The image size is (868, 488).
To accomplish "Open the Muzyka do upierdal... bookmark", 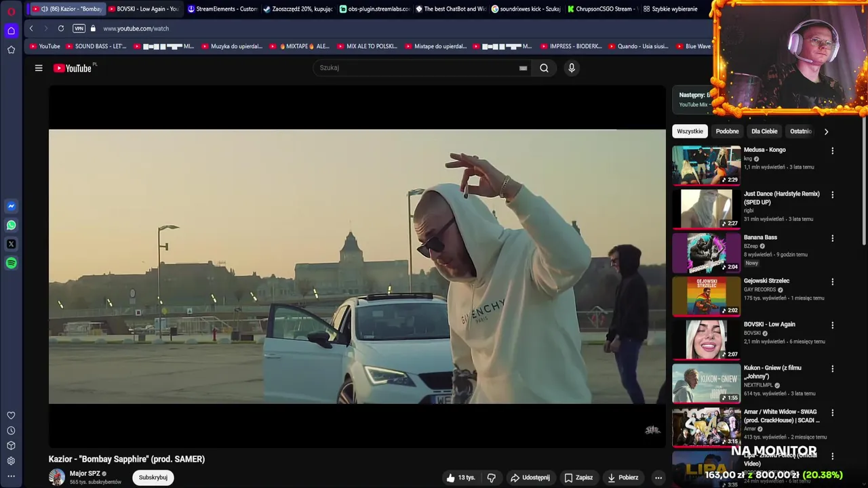I will pyautogui.click(x=232, y=46).
